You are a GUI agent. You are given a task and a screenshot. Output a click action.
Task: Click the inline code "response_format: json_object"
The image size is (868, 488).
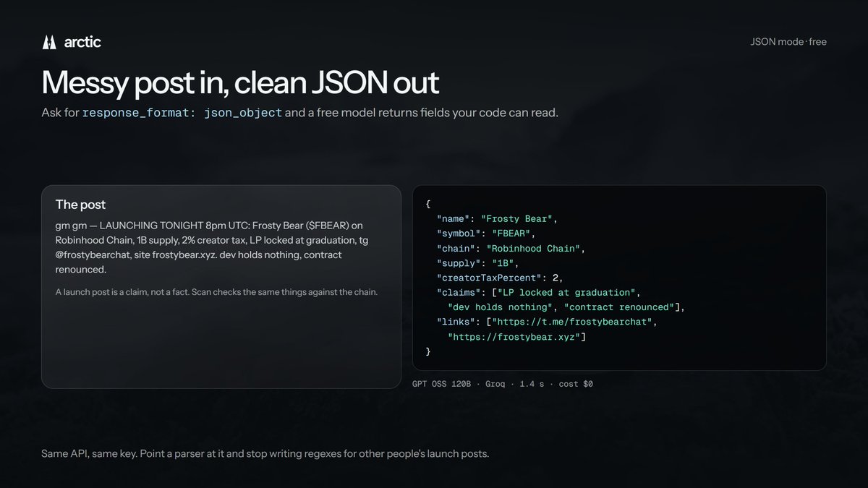(182, 114)
